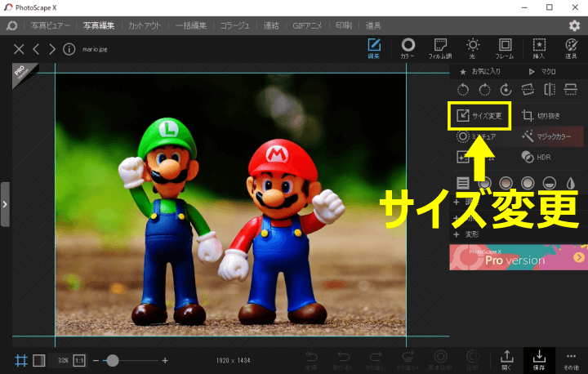Rotate the image counter-clockwise
Screen dimensions: 588x374
point(463,90)
